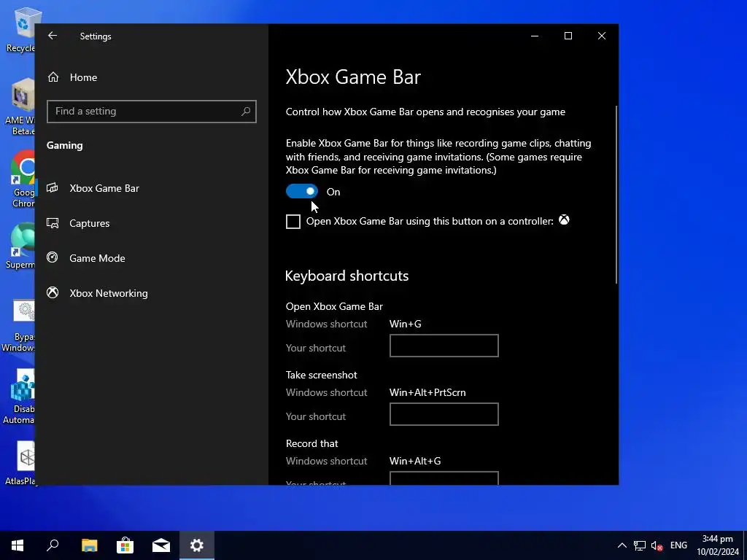
Task: Open Microsoft Store from taskbar
Action: click(x=125, y=545)
